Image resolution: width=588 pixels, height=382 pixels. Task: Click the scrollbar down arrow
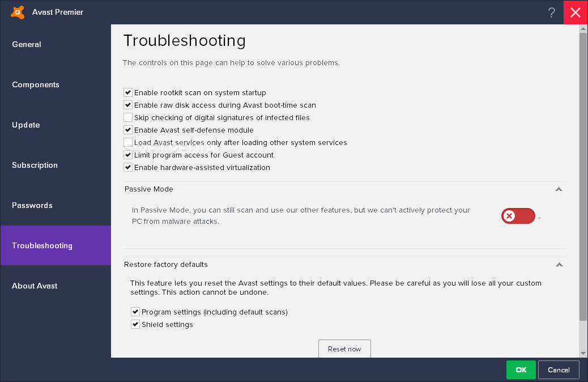[583, 353]
